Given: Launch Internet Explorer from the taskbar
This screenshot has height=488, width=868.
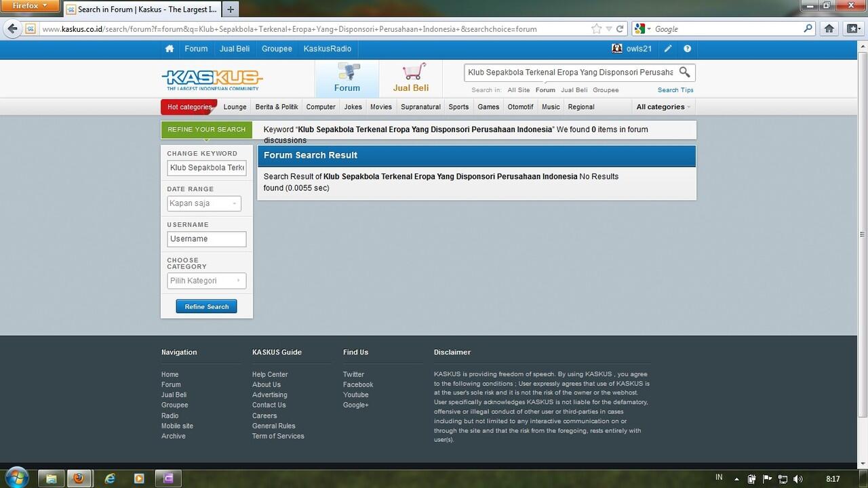Looking at the screenshot, I should tap(110, 479).
